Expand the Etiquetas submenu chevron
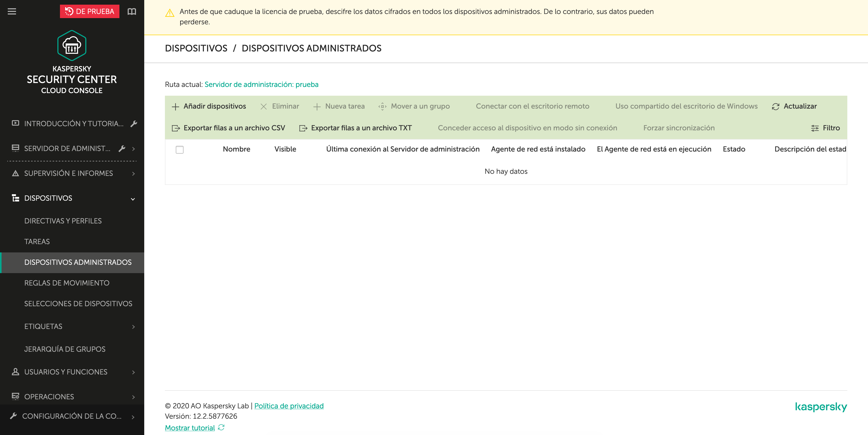The height and width of the screenshot is (435, 868). [134, 327]
